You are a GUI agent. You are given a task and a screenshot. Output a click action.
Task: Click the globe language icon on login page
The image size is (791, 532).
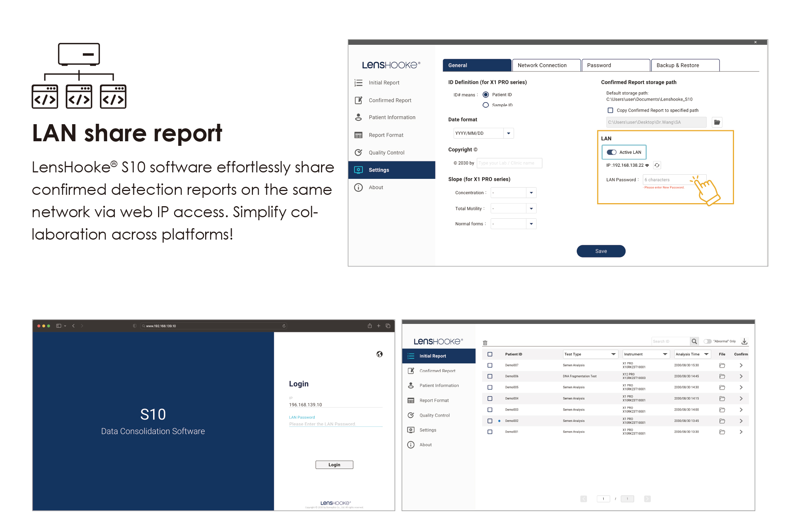point(379,354)
